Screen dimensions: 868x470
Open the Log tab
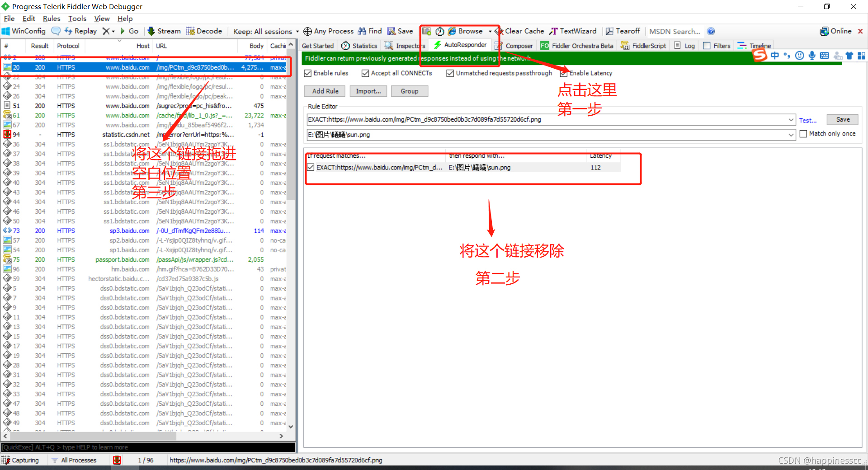coord(684,46)
